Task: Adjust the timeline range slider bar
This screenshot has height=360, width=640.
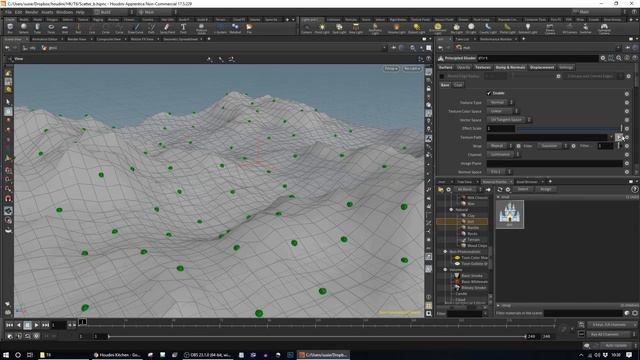Action: tap(317, 336)
